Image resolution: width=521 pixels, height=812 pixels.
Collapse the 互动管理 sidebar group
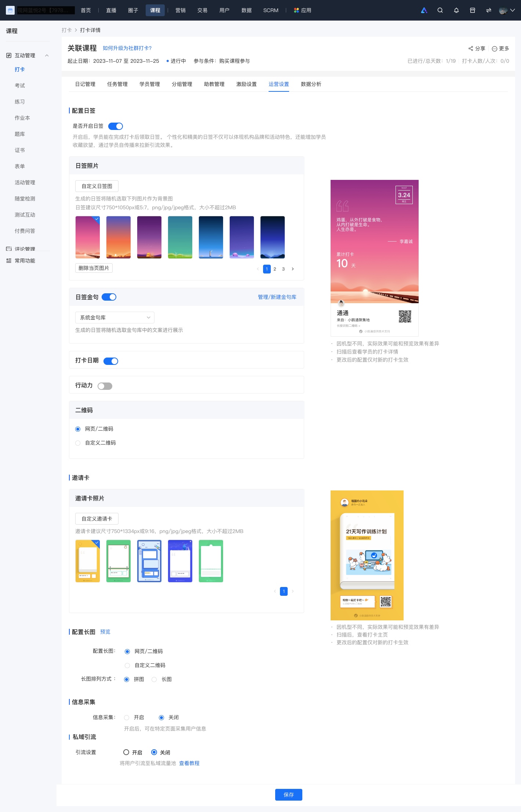pos(47,55)
